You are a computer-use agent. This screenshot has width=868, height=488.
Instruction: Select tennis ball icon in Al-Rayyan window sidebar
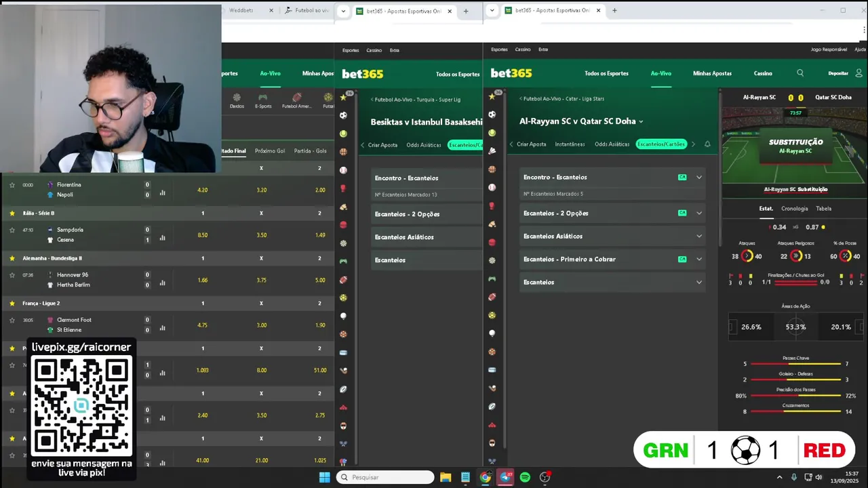[x=492, y=133]
